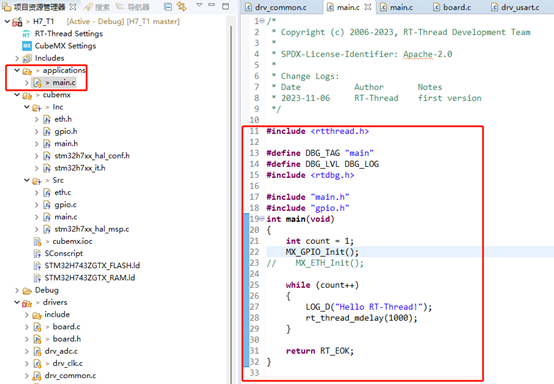Viewport: 554px width, 384px height.
Task: Click the MX_GPIO_Init(); code line
Action: point(322,252)
